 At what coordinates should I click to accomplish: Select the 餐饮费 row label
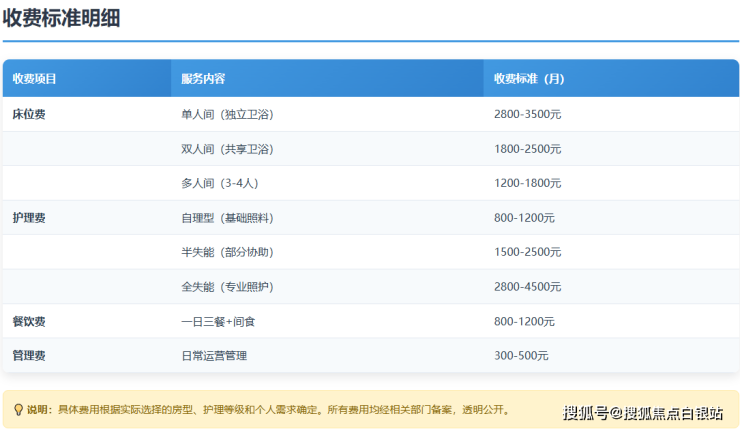click(x=29, y=321)
